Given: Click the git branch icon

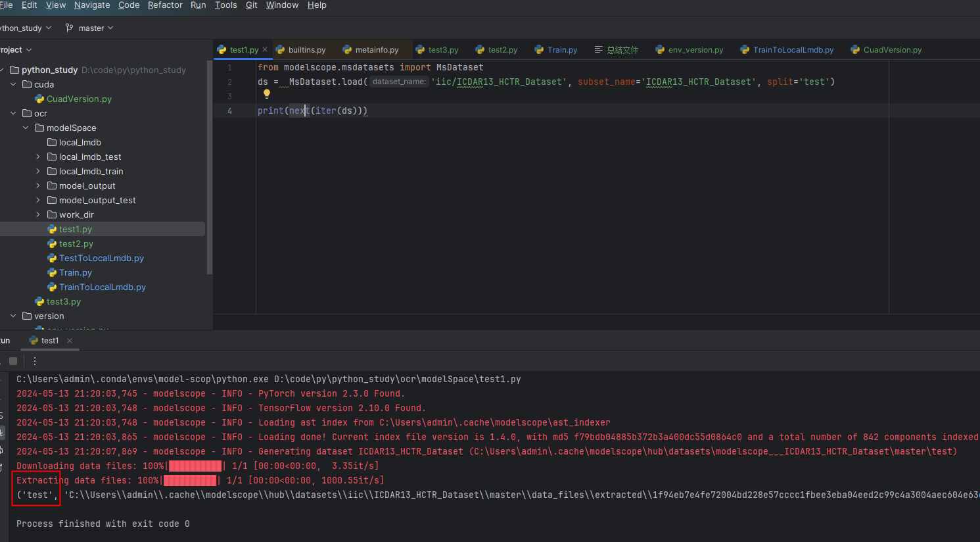Looking at the screenshot, I should [x=69, y=28].
